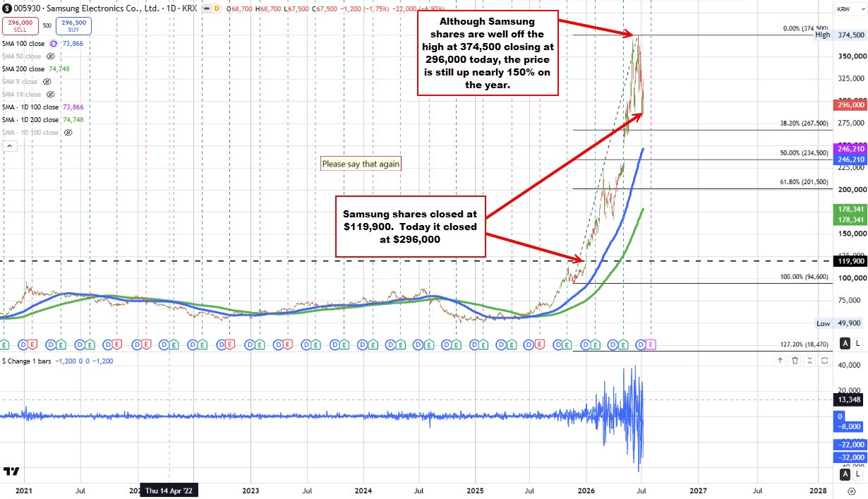
Task: Delete the Change indicator pane with trash icon
Action: (x=795, y=361)
